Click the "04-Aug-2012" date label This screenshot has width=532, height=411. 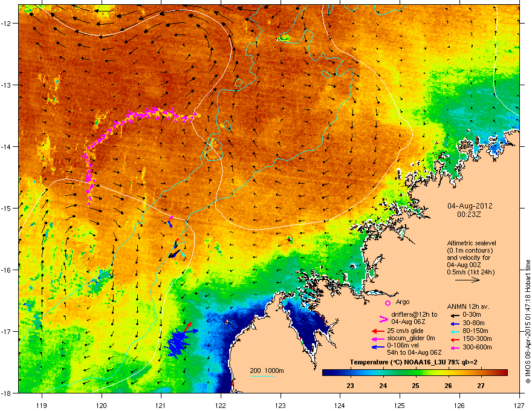tap(470, 206)
